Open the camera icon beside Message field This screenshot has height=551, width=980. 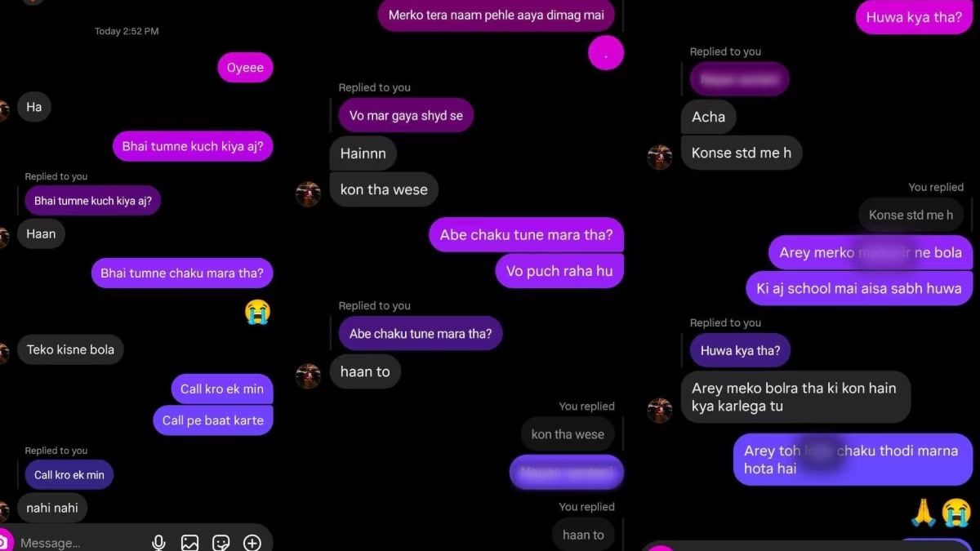tap(3, 542)
